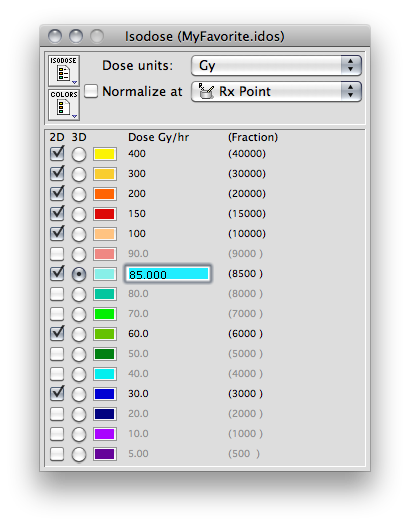Click the bright green swatch for 70.0
Viewport: 410px width, 526px height.
click(105, 314)
